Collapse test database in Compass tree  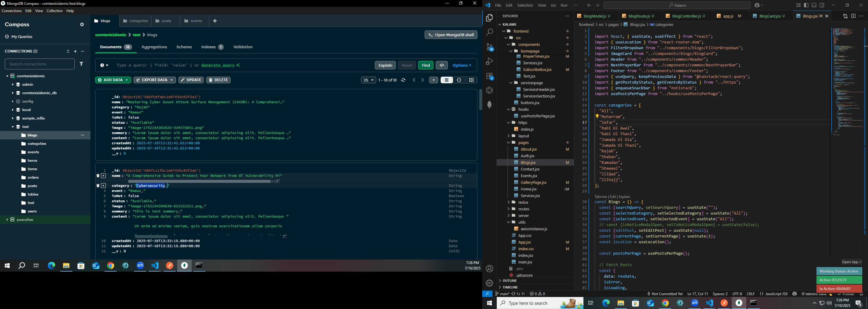[12, 127]
